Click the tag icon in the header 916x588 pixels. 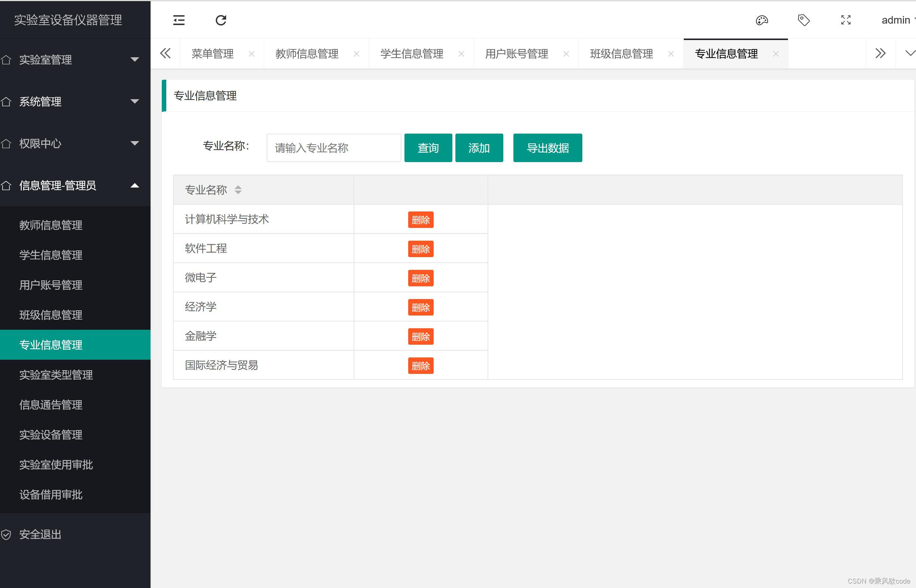803,20
